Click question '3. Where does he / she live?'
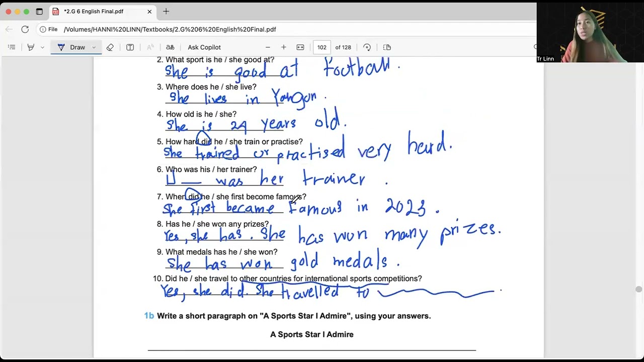This screenshot has width=644, height=362. tap(207, 87)
